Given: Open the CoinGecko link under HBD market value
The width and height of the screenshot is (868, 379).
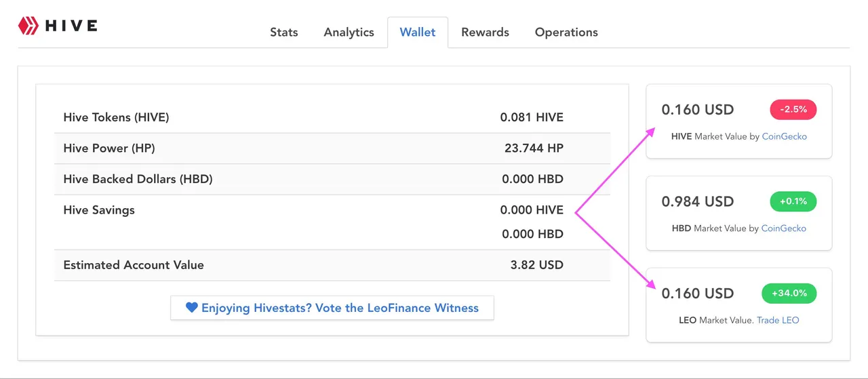Looking at the screenshot, I should pyautogui.click(x=784, y=228).
